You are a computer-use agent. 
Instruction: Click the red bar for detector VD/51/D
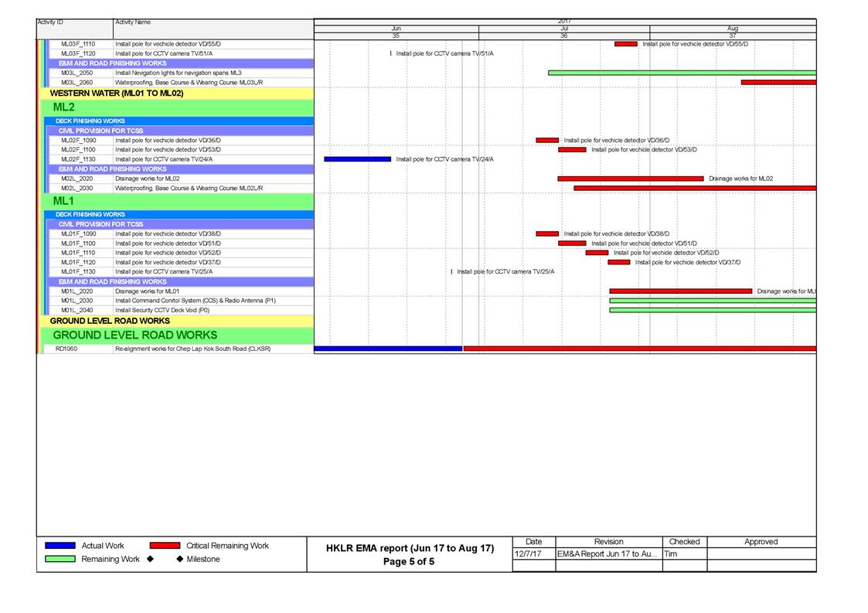[x=572, y=243]
